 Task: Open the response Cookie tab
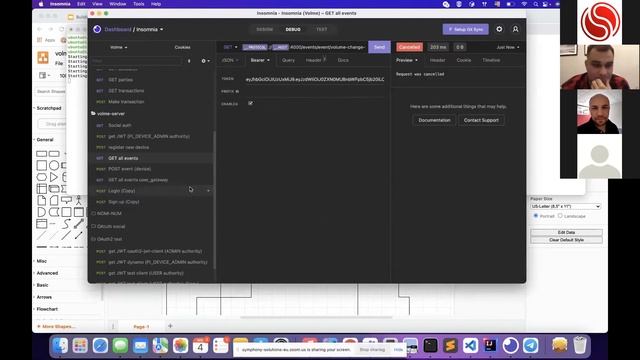click(464, 60)
